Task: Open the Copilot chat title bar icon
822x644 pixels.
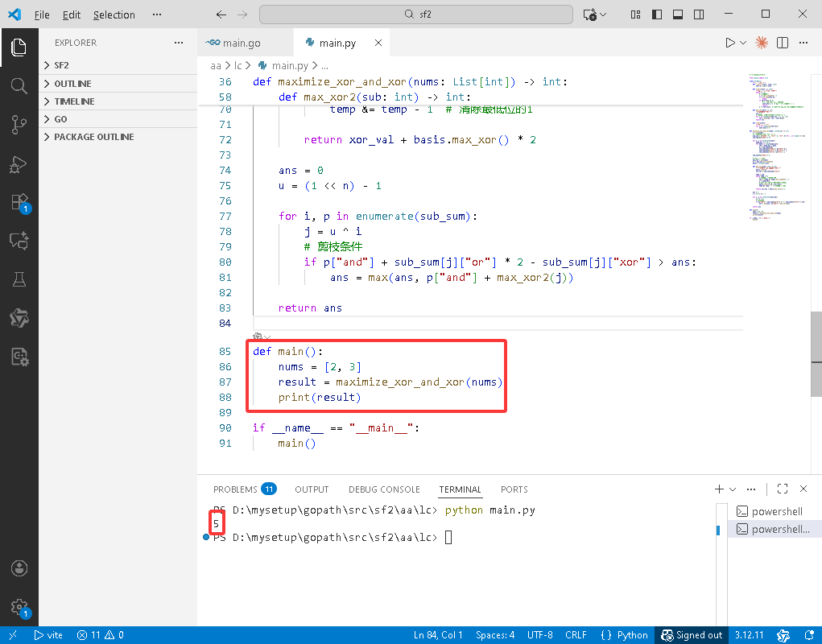Action: (x=590, y=14)
